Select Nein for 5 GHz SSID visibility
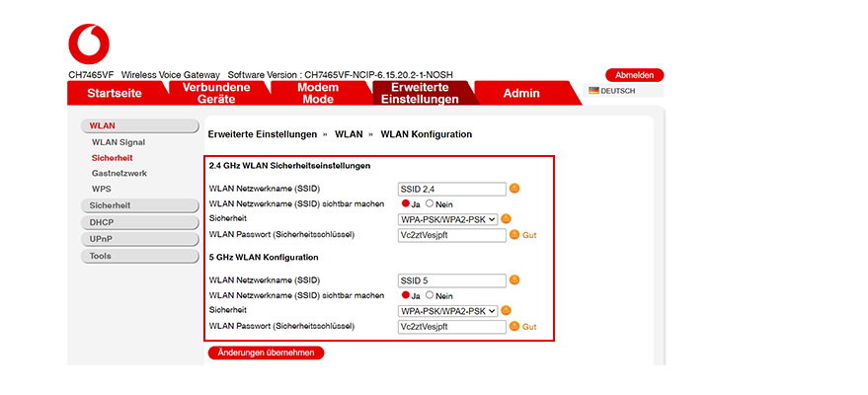Screen dimensions: 868x395 (x=430, y=295)
